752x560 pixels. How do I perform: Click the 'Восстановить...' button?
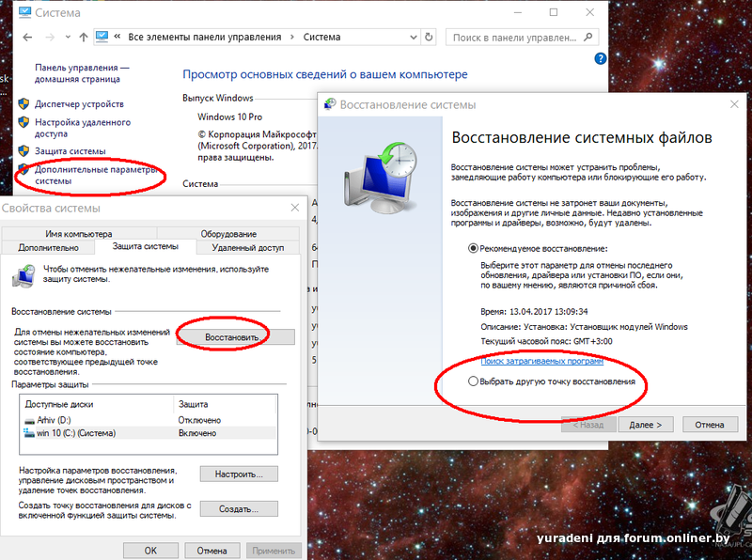[236, 337]
